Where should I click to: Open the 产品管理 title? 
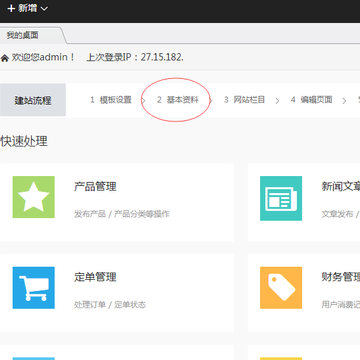[x=95, y=186]
